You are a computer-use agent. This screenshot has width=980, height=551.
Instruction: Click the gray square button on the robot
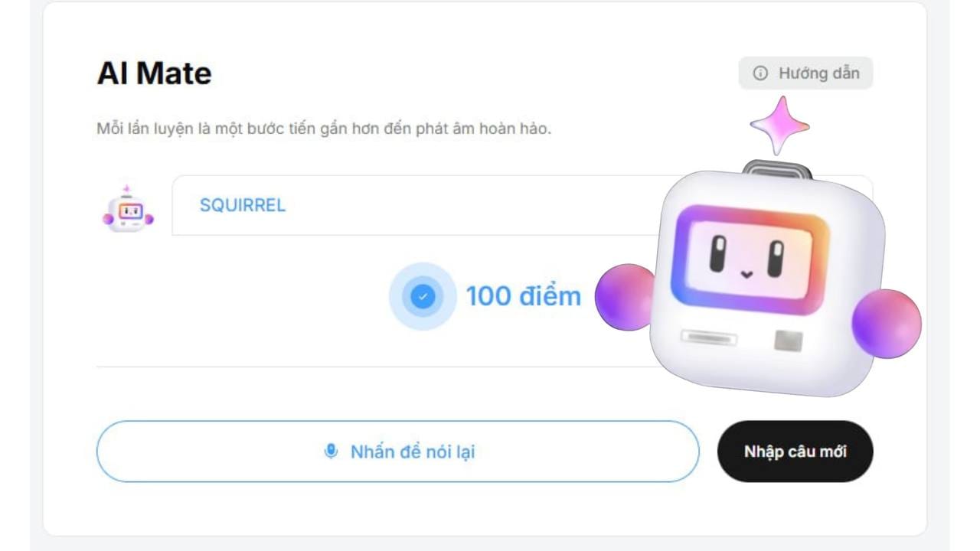point(788,341)
